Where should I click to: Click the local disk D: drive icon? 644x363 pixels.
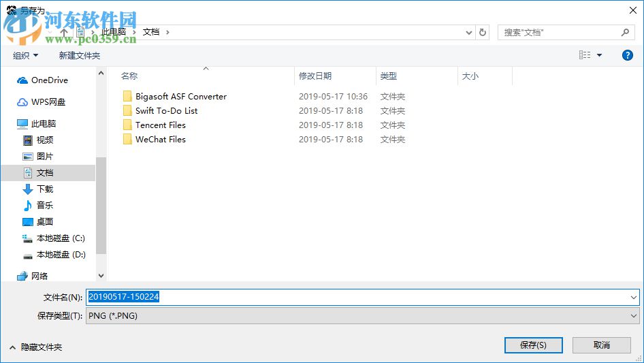pyautogui.click(x=27, y=256)
